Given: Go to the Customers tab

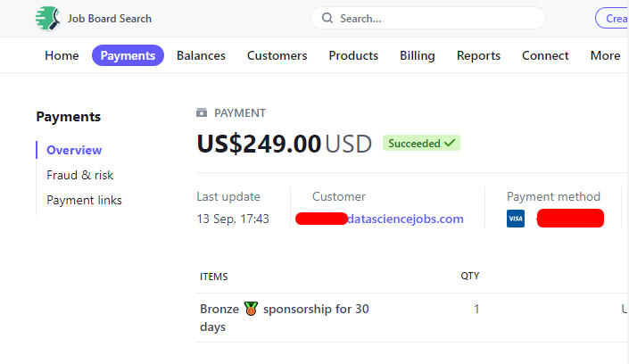Looking at the screenshot, I should pyautogui.click(x=277, y=55).
